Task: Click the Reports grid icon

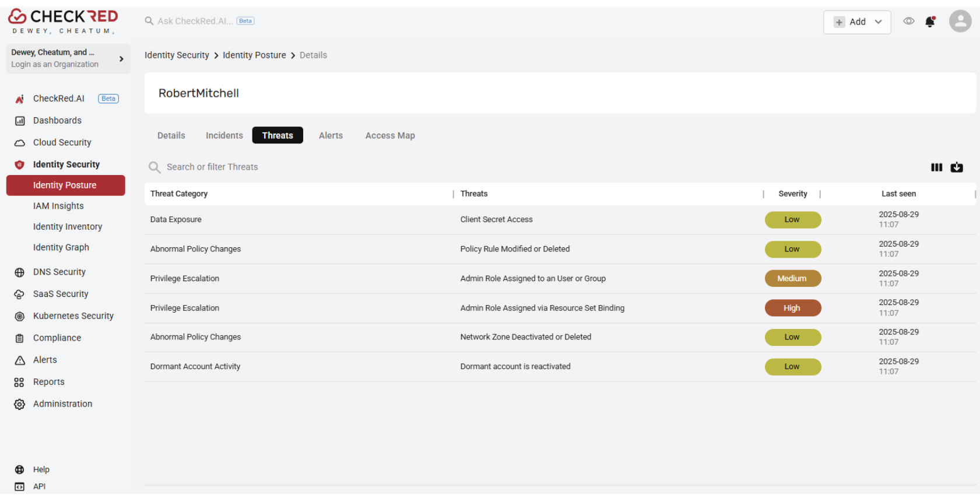Action: [x=19, y=382]
